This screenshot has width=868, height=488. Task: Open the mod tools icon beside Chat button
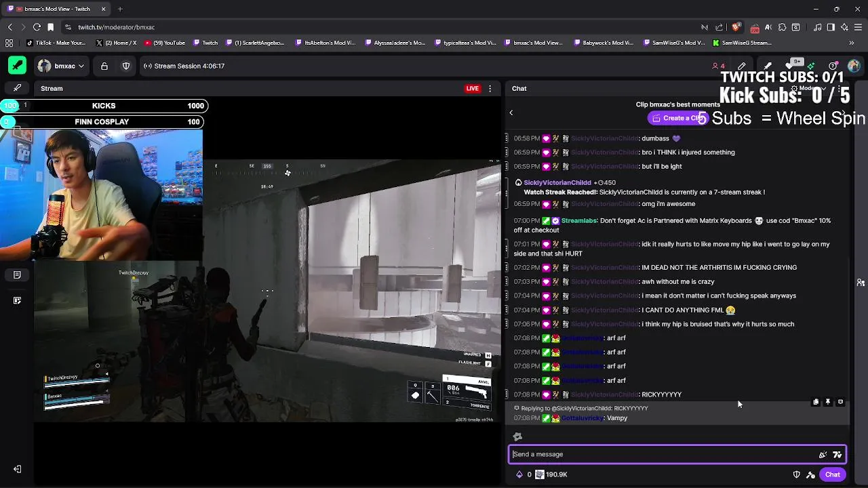[810, 474]
